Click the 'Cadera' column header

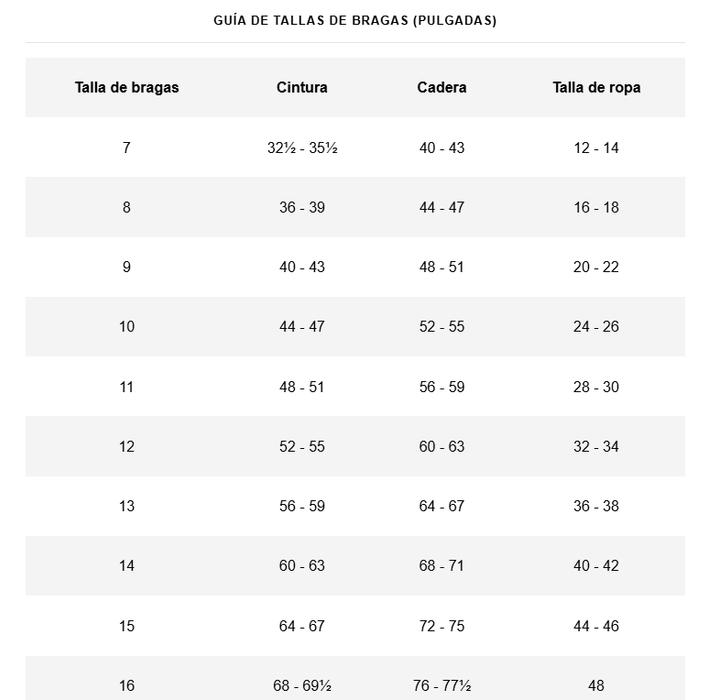[x=442, y=87]
